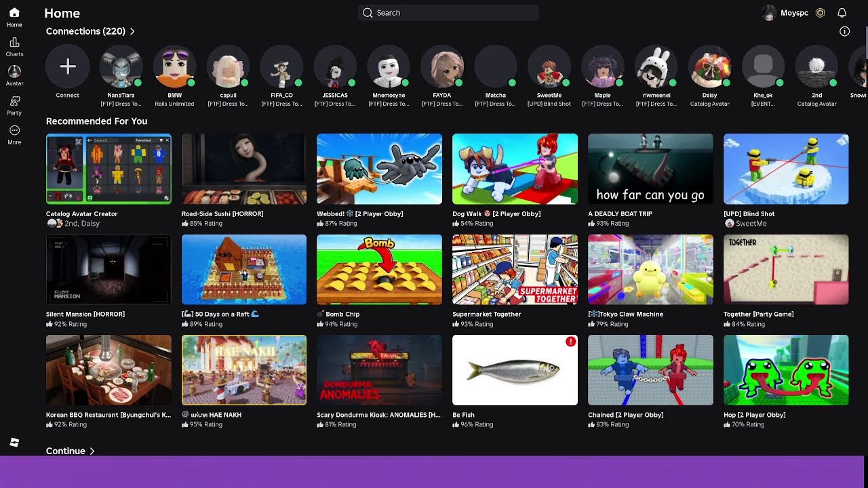The height and width of the screenshot is (488, 868).
Task: Click the Bomb Chip title text
Action: pyautogui.click(x=342, y=314)
